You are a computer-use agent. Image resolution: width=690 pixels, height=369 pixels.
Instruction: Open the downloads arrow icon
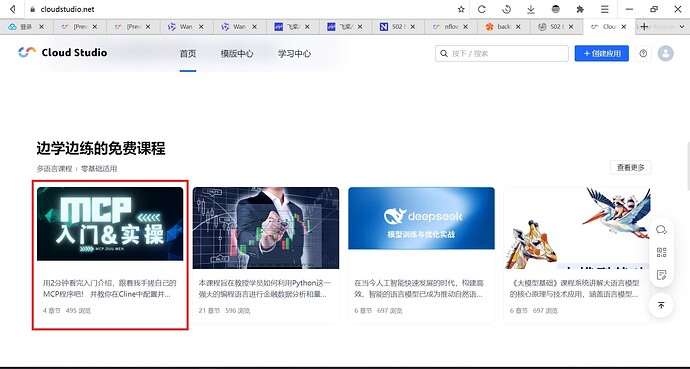point(531,9)
